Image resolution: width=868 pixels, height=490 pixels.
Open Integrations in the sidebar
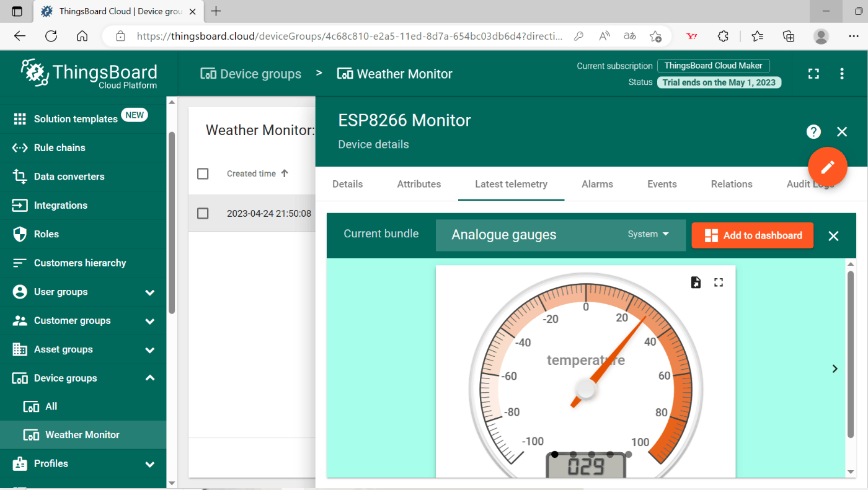click(83, 205)
